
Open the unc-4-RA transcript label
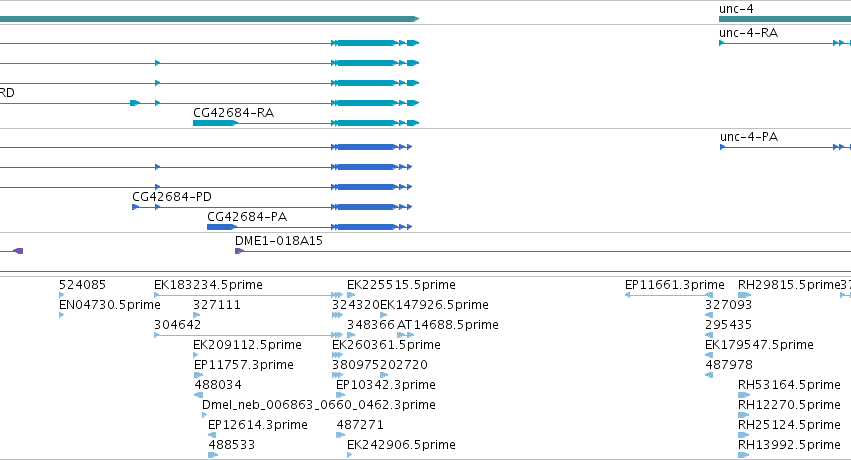tap(748, 33)
